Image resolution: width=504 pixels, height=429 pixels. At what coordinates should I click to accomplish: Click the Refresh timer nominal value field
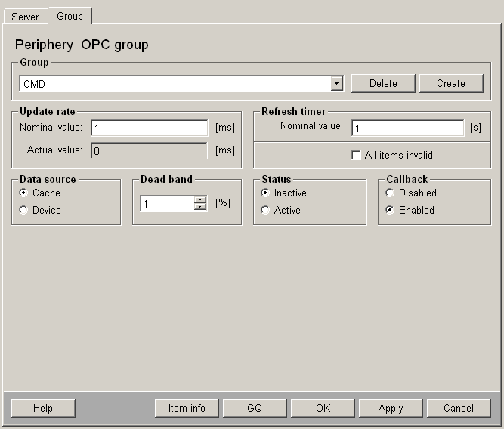(x=407, y=128)
